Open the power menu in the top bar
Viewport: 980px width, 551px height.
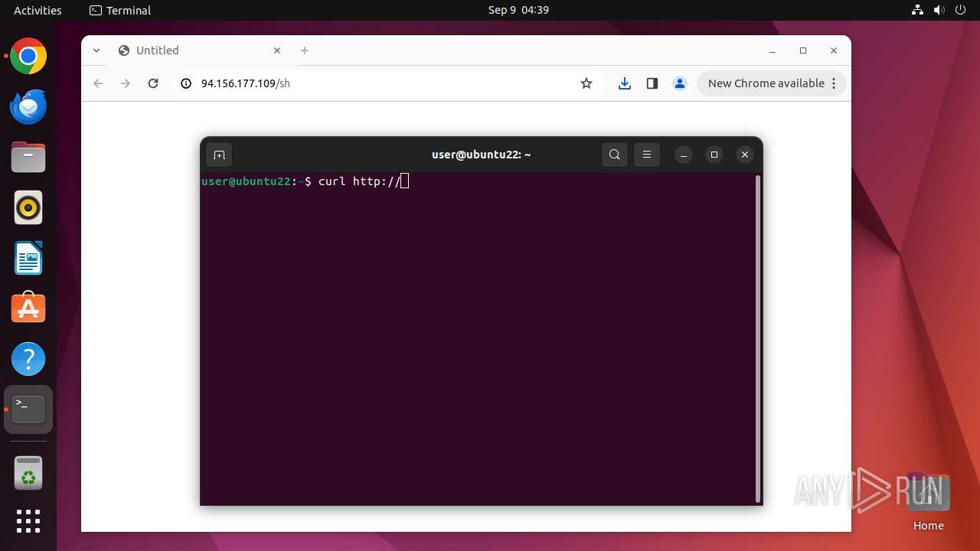960,10
